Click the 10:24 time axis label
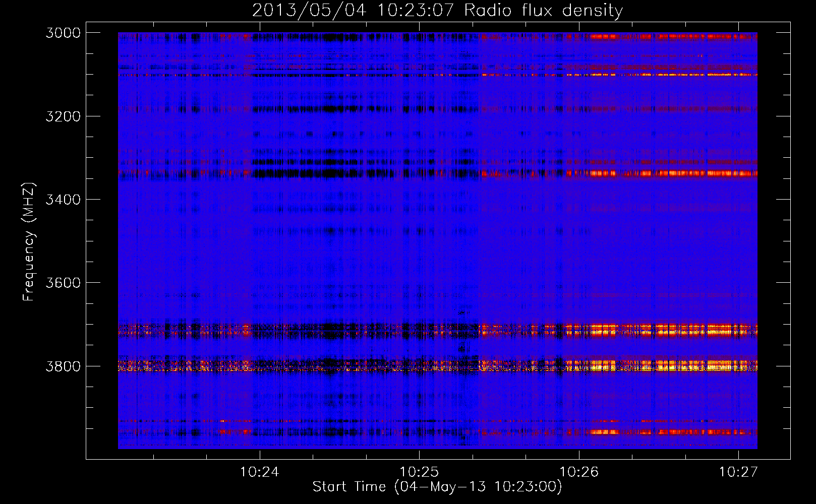The height and width of the screenshot is (504, 816). coord(259,472)
